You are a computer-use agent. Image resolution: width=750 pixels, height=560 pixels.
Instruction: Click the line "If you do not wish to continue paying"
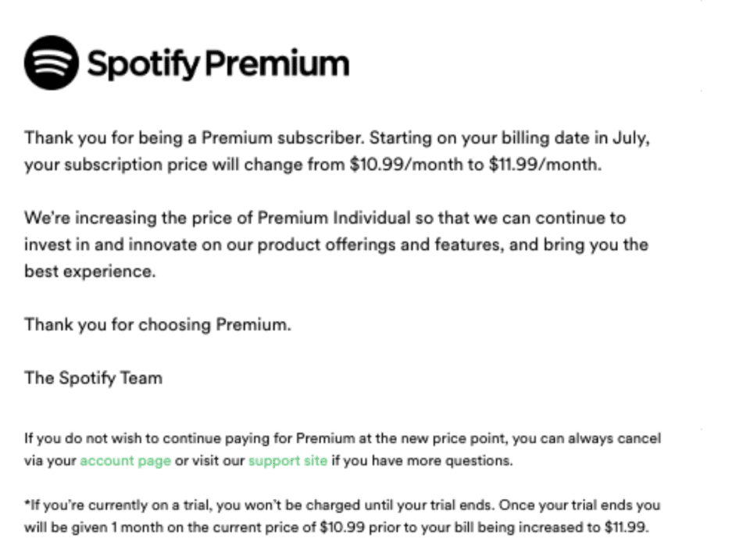tap(342, 438)
